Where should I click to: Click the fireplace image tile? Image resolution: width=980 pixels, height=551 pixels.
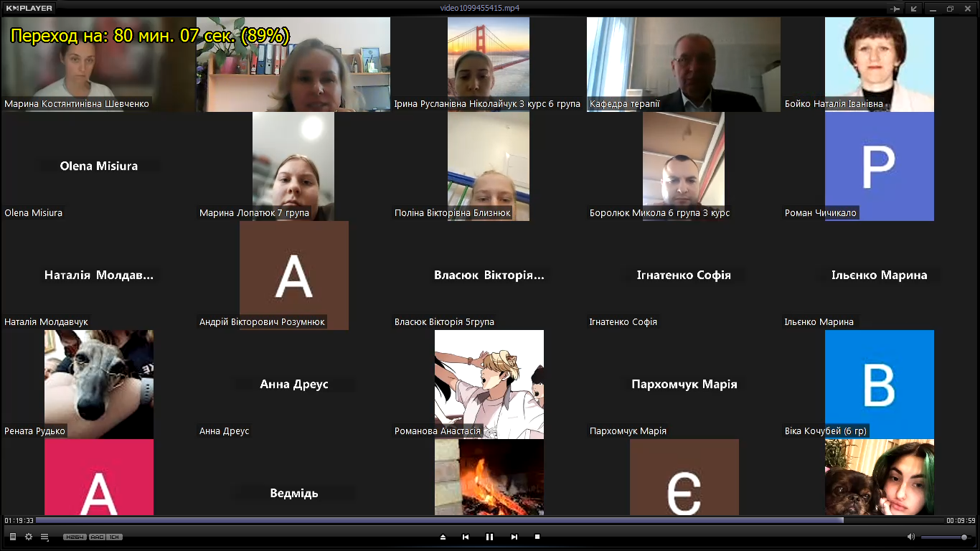point(489,477)
